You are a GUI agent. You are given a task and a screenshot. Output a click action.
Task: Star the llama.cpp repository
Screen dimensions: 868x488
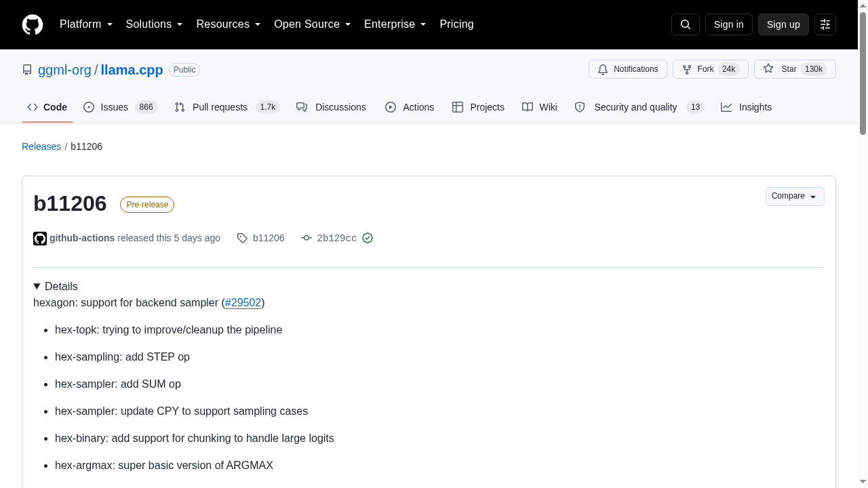pyautogui.click(x=795, y=69)
